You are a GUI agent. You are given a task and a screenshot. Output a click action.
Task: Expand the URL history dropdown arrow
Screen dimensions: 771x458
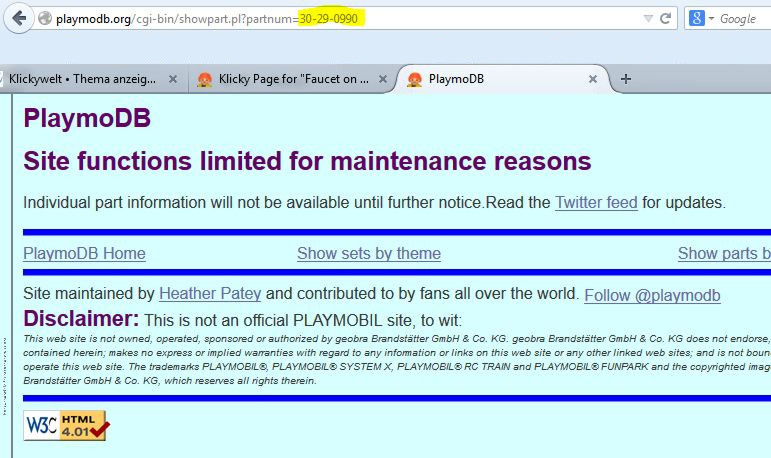[x=649, y=19]
